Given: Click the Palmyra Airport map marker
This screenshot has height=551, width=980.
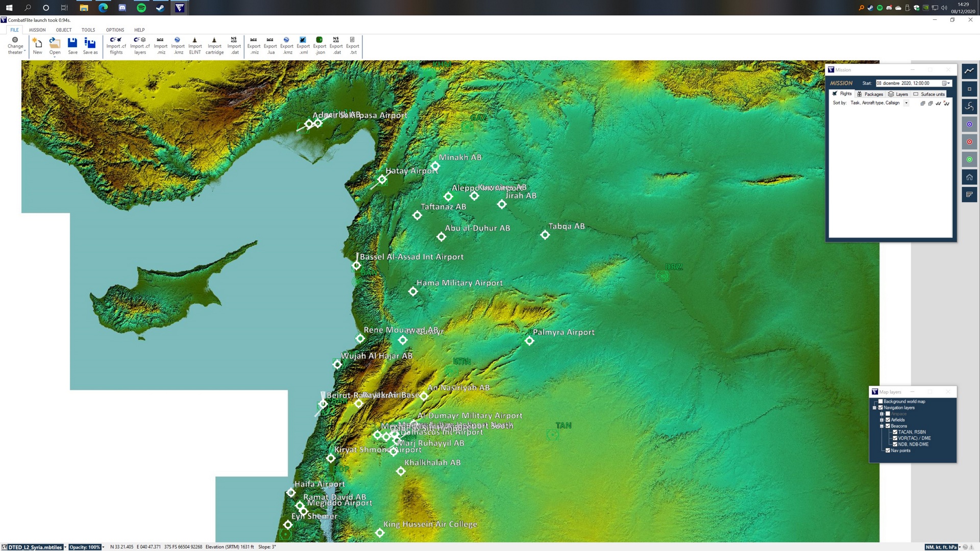Looking at the screenshot, I should (x=529, y=341).
